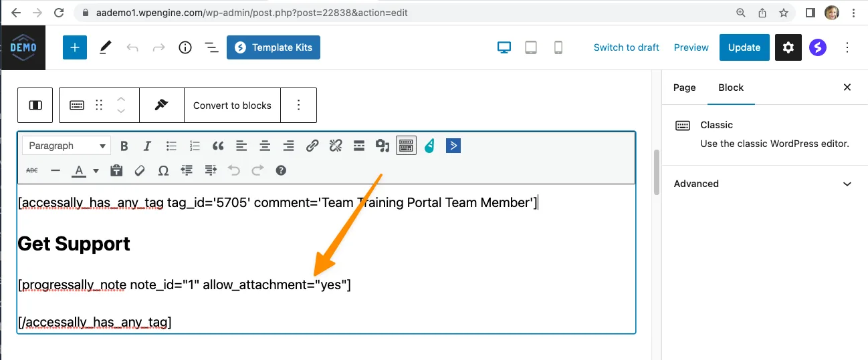Apply current text color
Screen dimensions: 868x360
pos(79,170)
